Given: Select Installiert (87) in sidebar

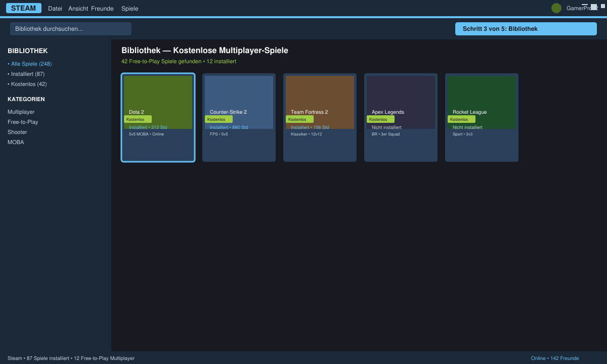Looking at the screenshot, I should click(26, 74).
